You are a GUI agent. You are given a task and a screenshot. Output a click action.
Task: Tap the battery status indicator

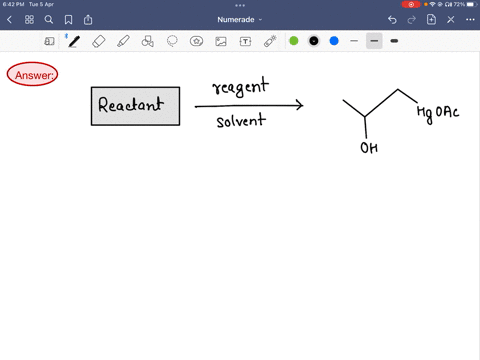pos(472,4)
